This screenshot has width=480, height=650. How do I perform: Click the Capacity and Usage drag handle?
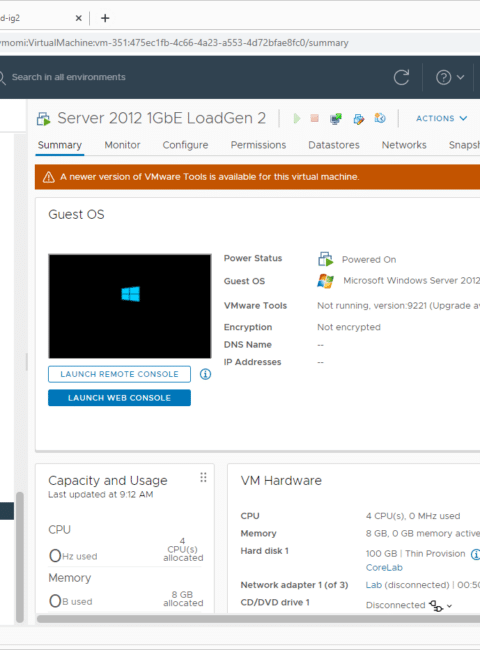[203, 478]
